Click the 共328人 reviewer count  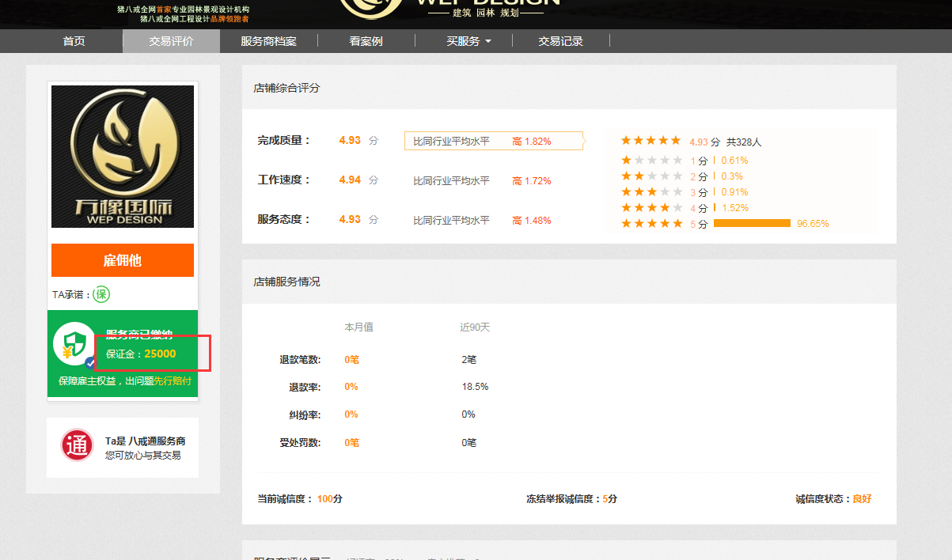(744, 142)
